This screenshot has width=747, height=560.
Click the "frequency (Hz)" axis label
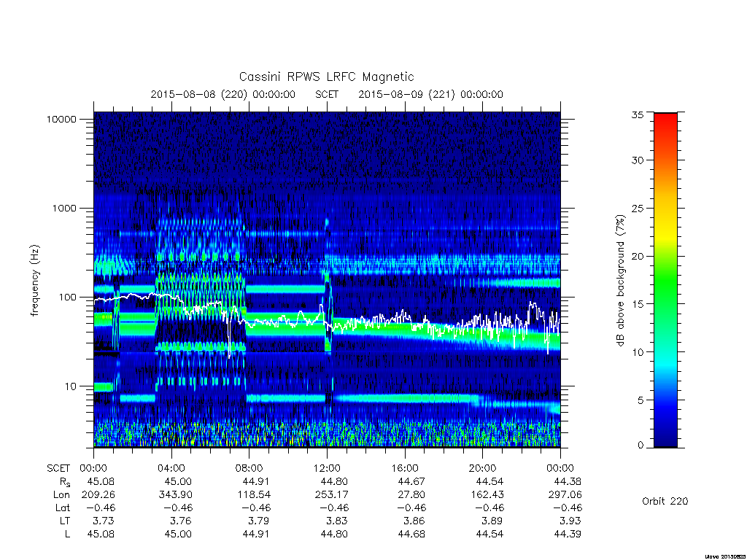point(34,280)
